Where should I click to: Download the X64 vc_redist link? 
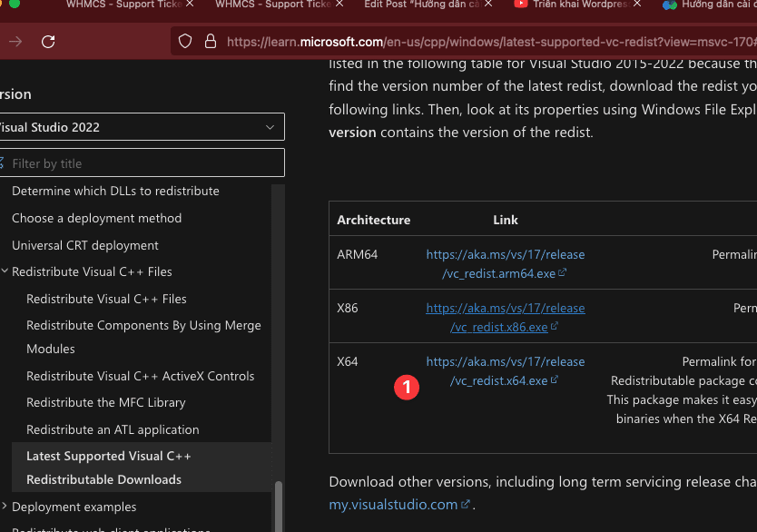point(505,371)
